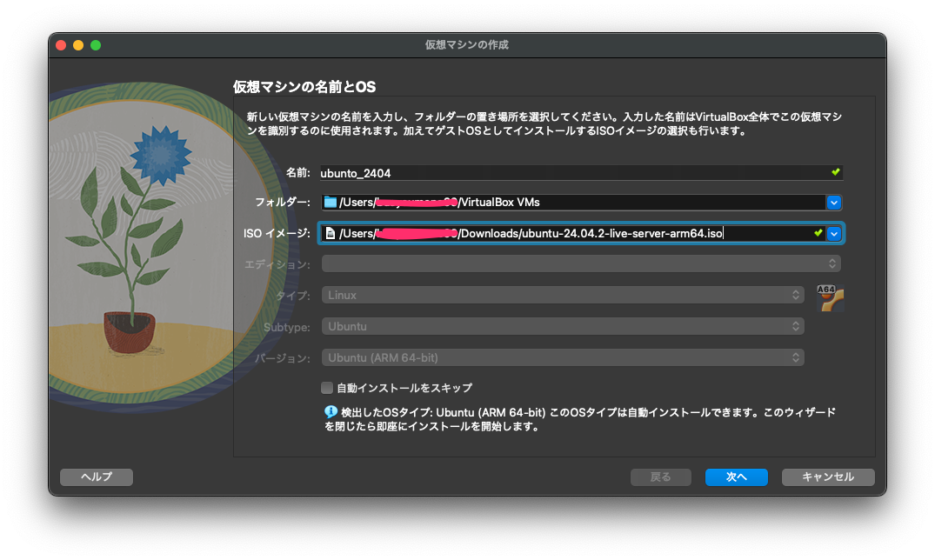Open the Subtype dropdown showing Ubuntu
935x560 pixels.
click(563, 326)
